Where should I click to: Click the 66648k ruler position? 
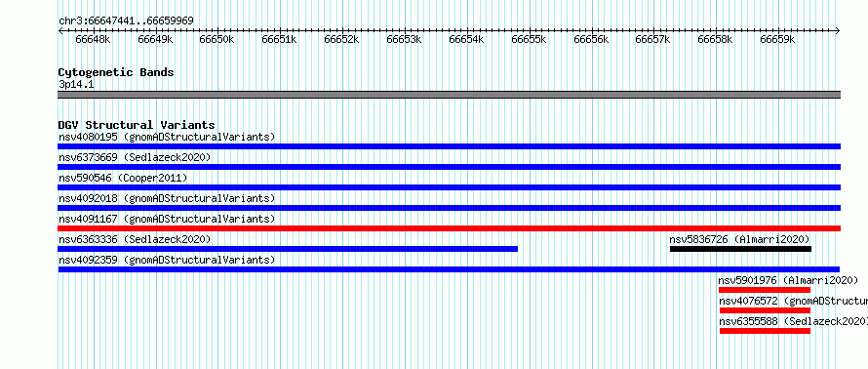click(x=93, y=39)
